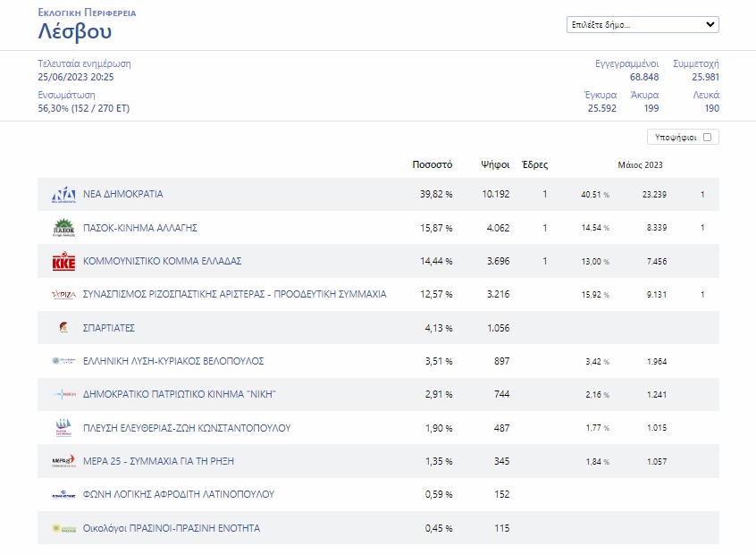Select ΠΛΕΥΣΗ ΕΛΕΥΘΕΡΙΑΣ-ΖΩΗ ΚΩΝΣΤΑΝΤΟΠΟΥΛΟΥ name
This screenshot has height=554, width=756.
187,428
